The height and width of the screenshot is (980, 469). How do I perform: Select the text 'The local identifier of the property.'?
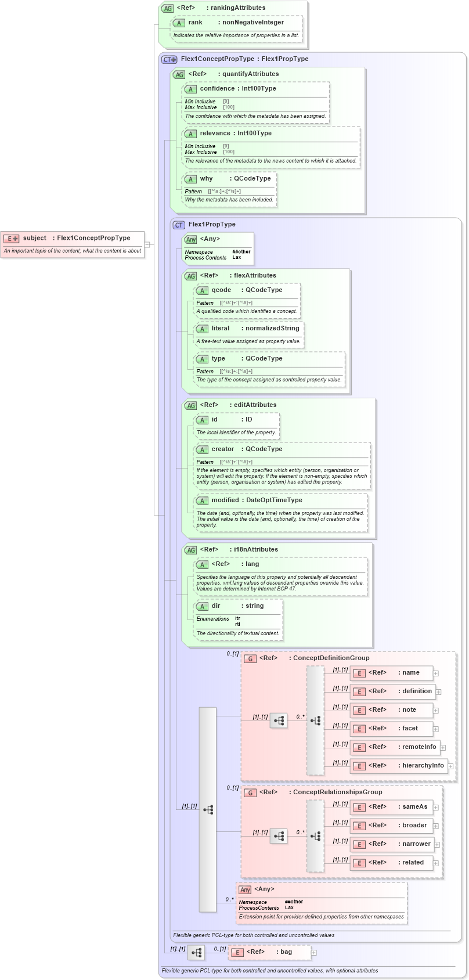click(x=236, y=433)
